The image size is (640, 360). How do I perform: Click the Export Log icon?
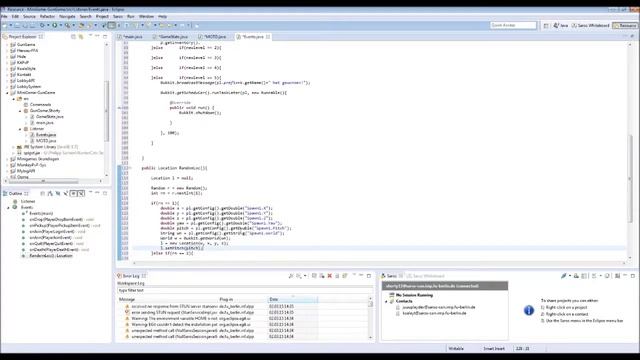click(291, 276)
